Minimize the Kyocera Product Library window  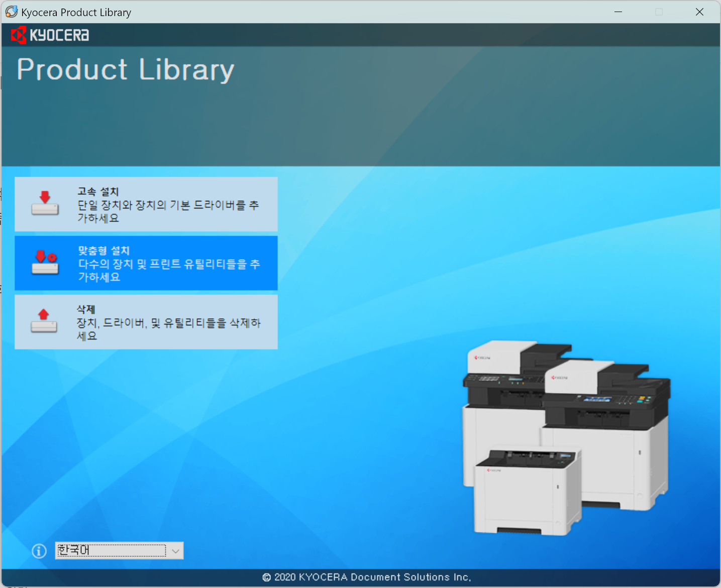[x=619, y=12]
